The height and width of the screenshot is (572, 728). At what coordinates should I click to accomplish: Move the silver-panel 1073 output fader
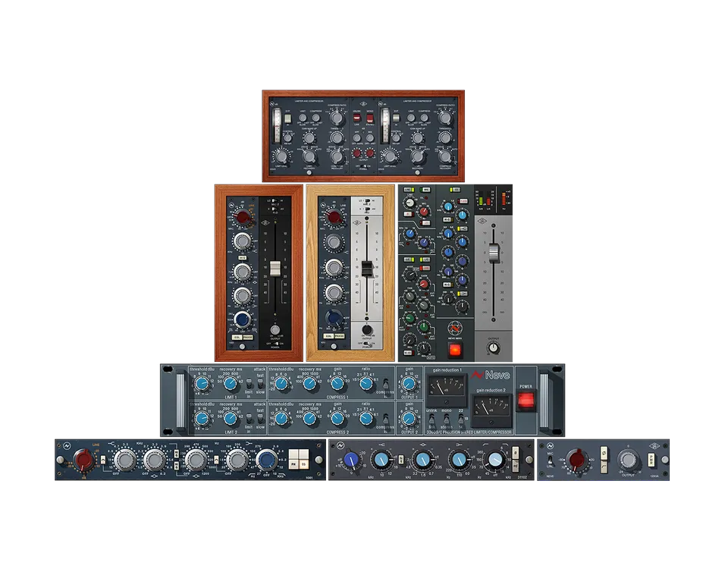(x=367, y=269)
